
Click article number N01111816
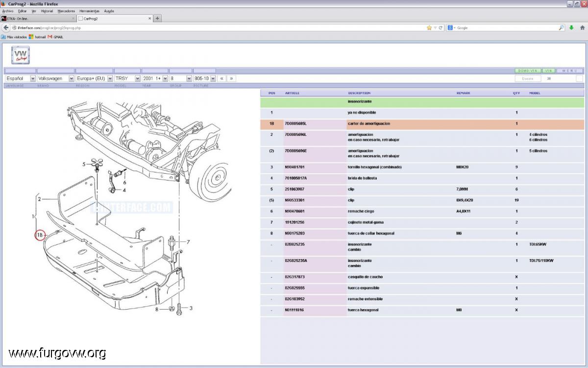click(x=294, y=310)
